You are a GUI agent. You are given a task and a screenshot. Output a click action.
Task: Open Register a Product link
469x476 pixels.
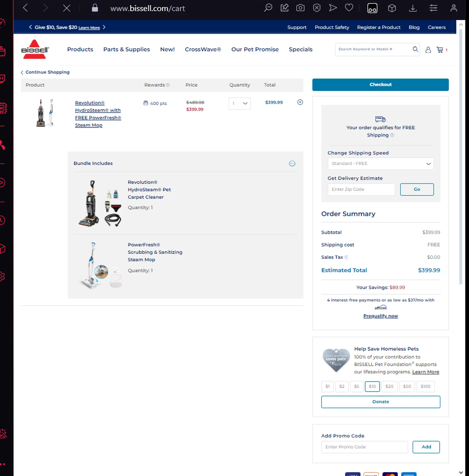pos(379,27)
